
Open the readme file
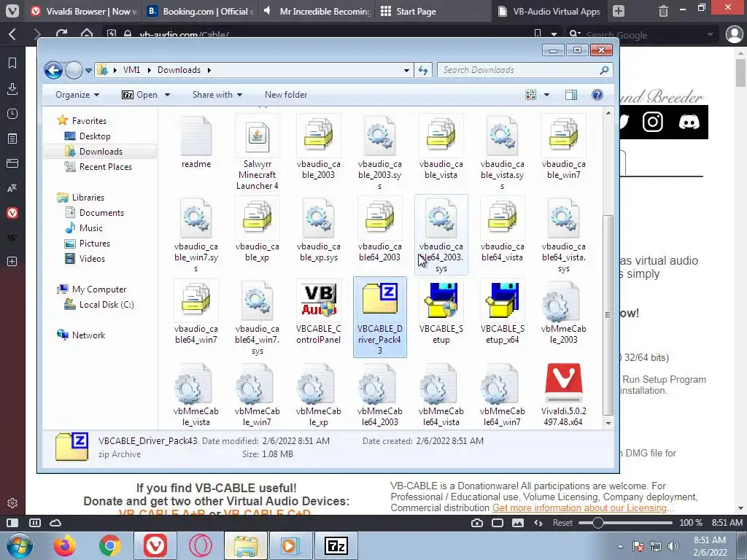(196, 143)
